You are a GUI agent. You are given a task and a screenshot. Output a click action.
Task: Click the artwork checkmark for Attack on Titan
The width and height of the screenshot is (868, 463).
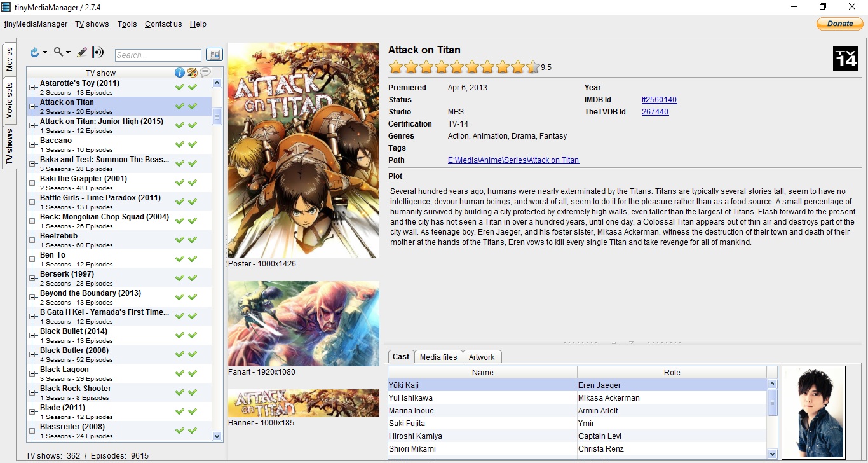coord(193,106)
